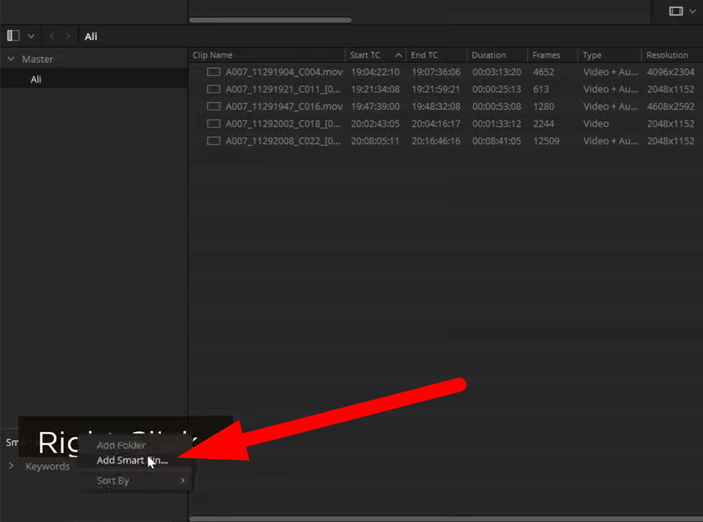Click frame count 12509
Viewport: 703px width, 522px height.
point(546,141)
